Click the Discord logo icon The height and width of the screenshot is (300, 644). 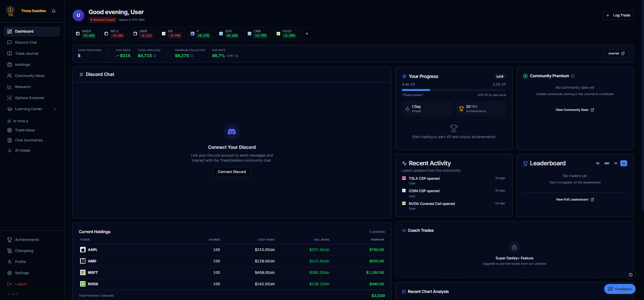pyautogui.click(x=232, y=132)
